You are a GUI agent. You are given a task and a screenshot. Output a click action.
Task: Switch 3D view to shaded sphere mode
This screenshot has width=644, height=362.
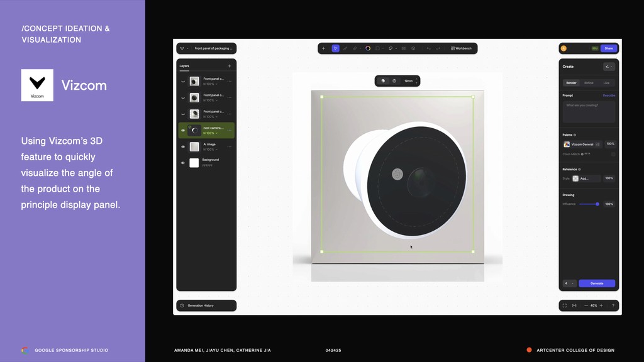click(x=383, y=81)
